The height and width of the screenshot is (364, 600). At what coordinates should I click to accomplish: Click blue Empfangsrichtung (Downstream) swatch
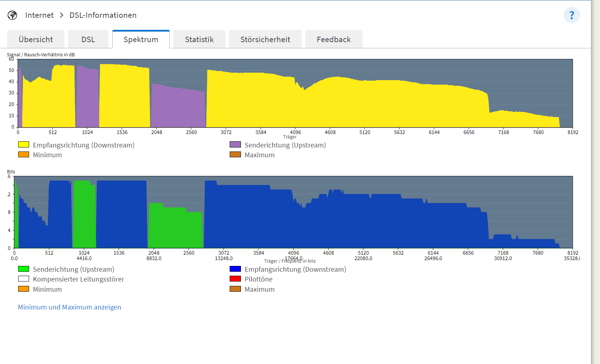pyautogui.click(x=235, y=269)
